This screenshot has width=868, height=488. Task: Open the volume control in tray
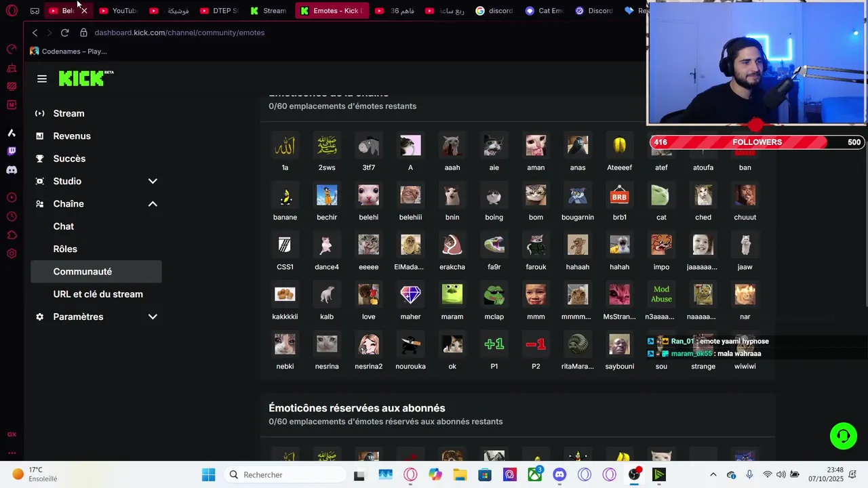pos(781,474)
